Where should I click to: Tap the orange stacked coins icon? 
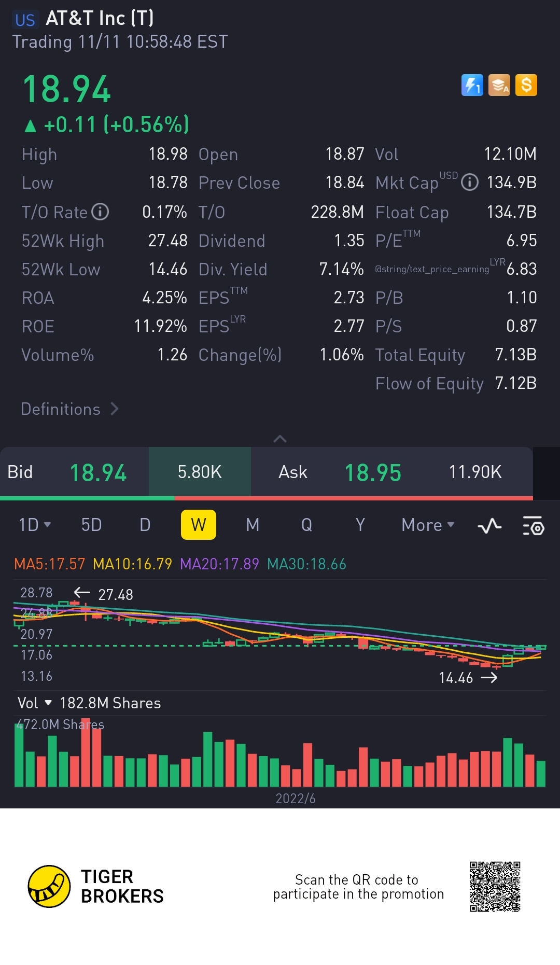499,85
